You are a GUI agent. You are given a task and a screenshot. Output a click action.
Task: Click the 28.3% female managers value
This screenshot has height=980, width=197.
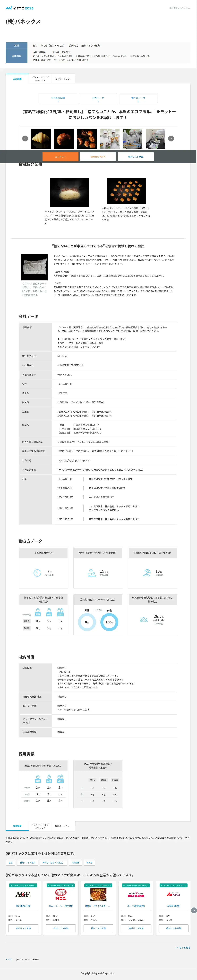159,616
